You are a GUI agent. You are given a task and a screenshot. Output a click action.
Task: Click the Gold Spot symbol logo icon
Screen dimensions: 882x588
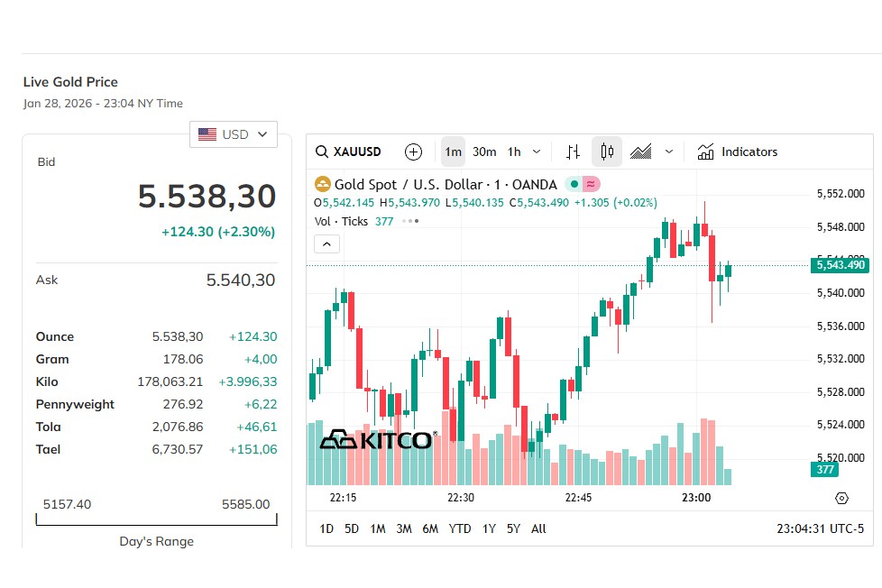(322, 185)
